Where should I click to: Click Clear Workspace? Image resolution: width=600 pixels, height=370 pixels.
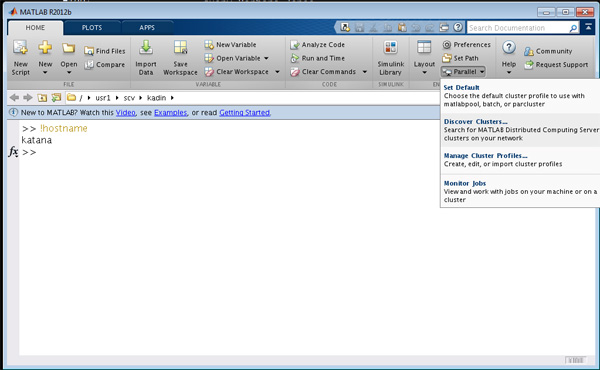(236, 72)
